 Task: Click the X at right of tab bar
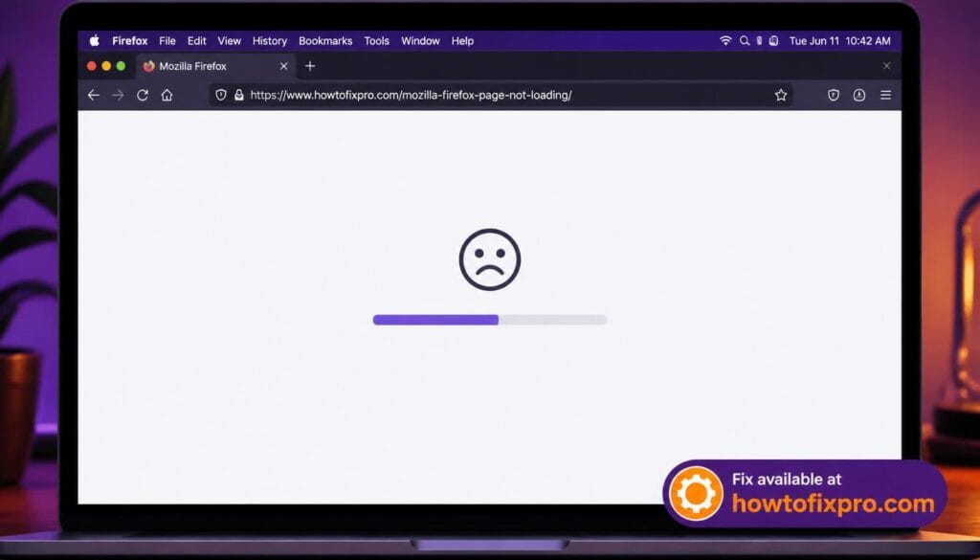[886, 66]
